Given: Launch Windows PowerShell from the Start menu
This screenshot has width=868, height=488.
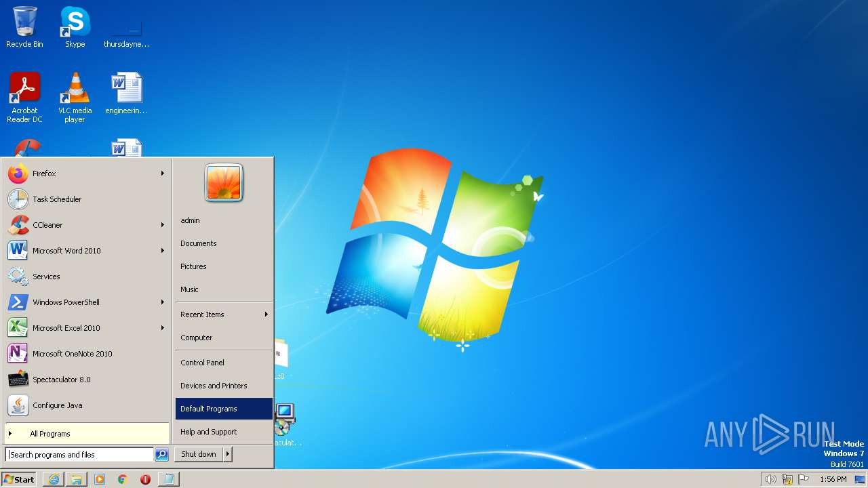Looking at the screenshot, I should click(86, 302).
